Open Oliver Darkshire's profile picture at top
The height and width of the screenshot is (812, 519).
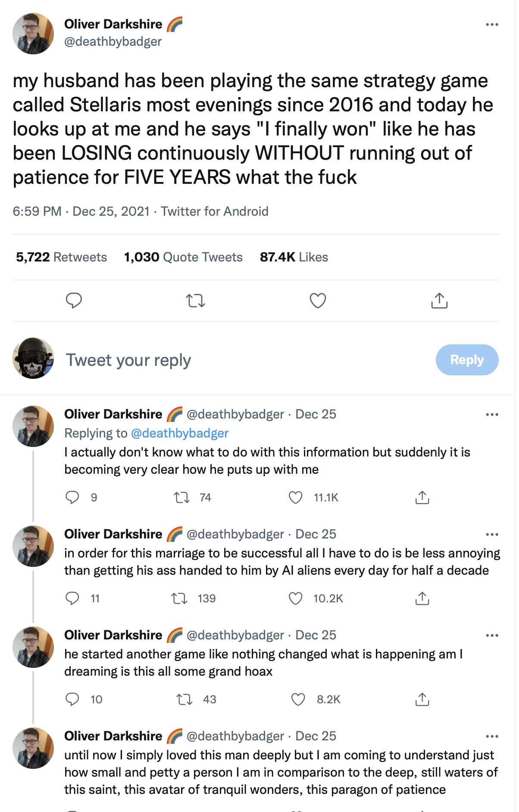coord(33,34)
